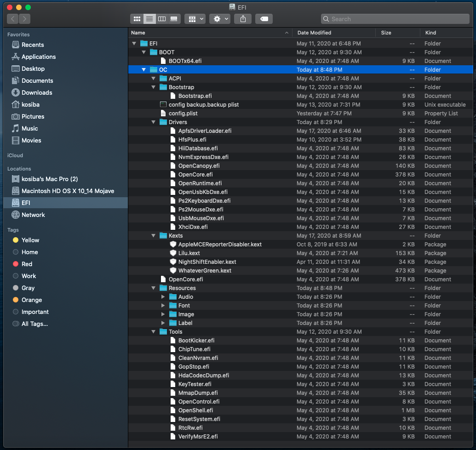Expand the Font folder

coord(163,306)
